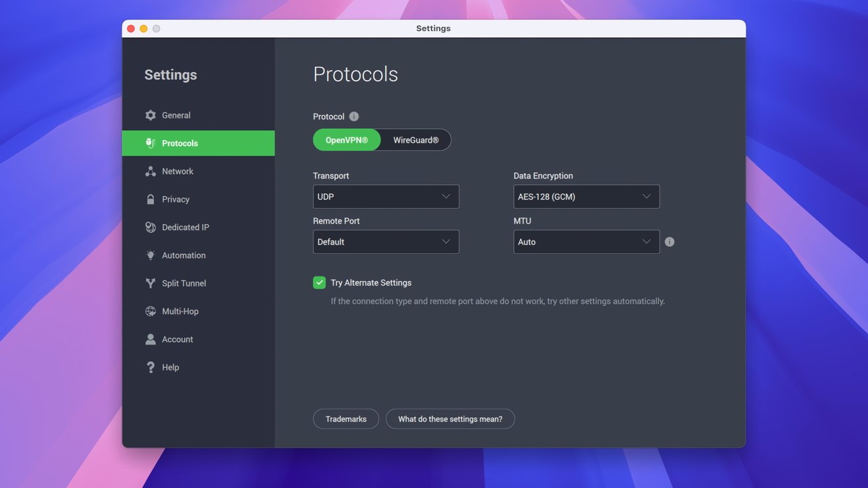This screenshot has width=868, height=488.
Task: Click the Multi-Hop globe icon
Action: click(150, 311)
